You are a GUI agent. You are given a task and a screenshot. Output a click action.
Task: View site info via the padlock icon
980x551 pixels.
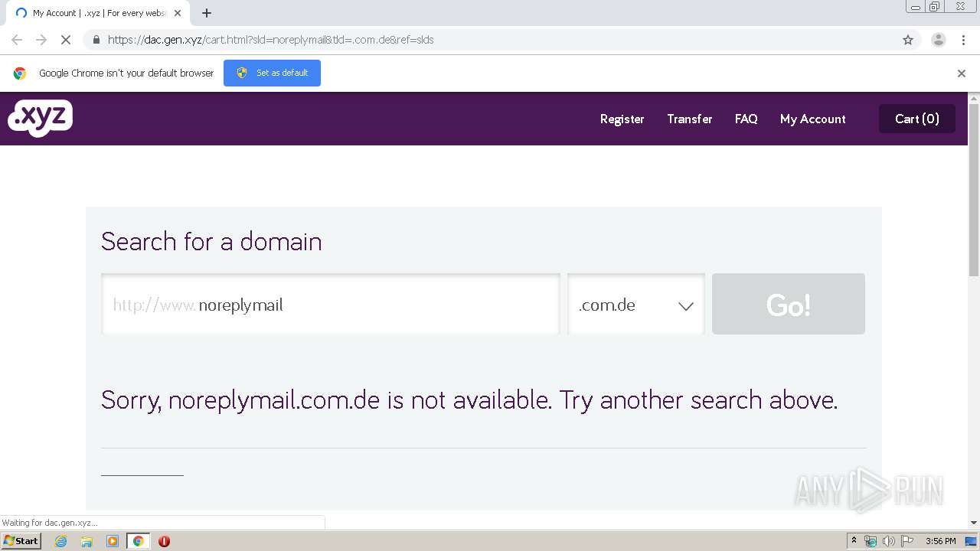click(96, 40)
